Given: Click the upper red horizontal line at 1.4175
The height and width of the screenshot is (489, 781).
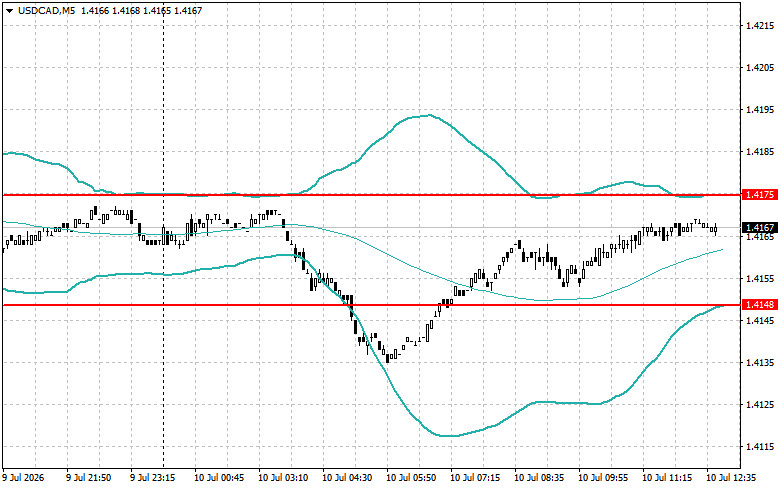Looking at the screenshot, I should [372, 195].
